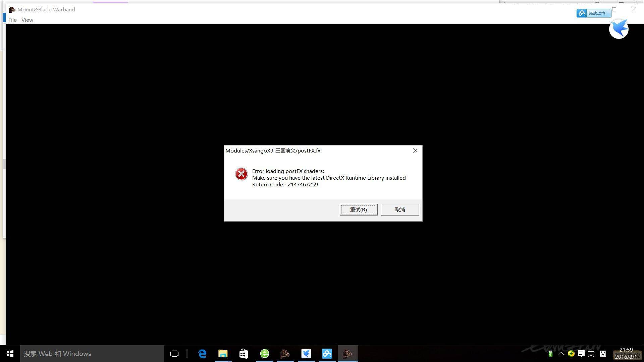
Task: Click the 拖拽上传 drag-upload button
Action: (594, 13)
